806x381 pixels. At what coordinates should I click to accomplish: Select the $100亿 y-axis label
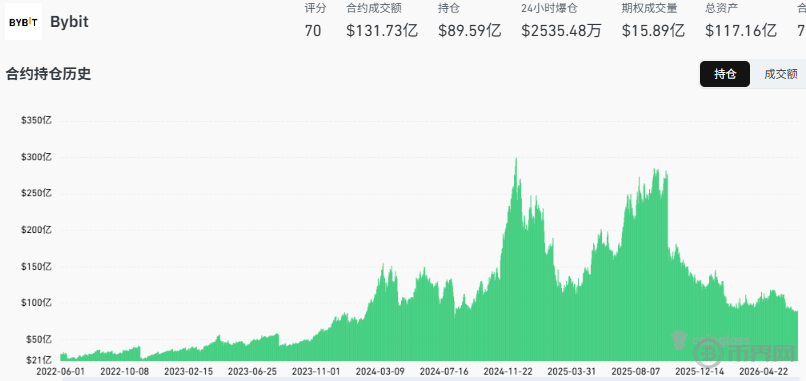pyautogui.click(x=36, y=303)
